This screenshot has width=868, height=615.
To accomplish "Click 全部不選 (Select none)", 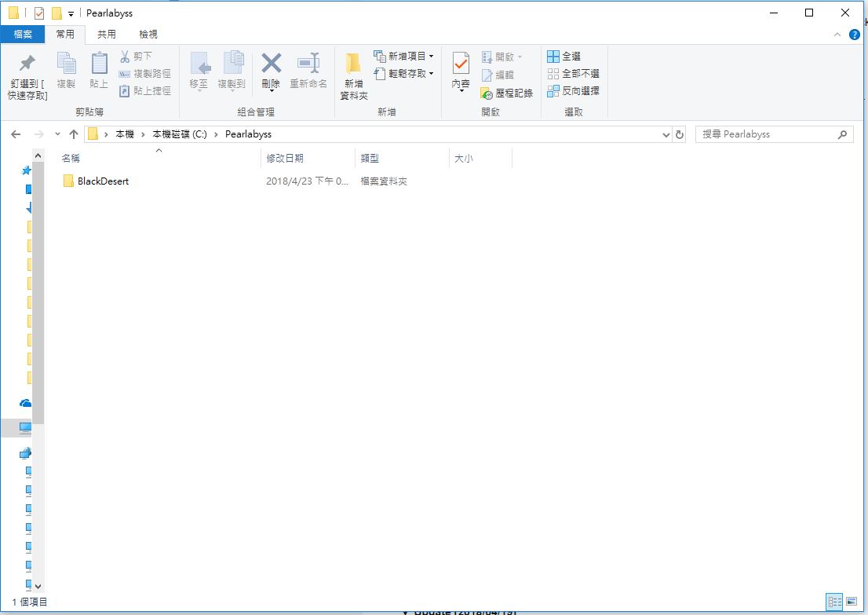I will [573, 73].
